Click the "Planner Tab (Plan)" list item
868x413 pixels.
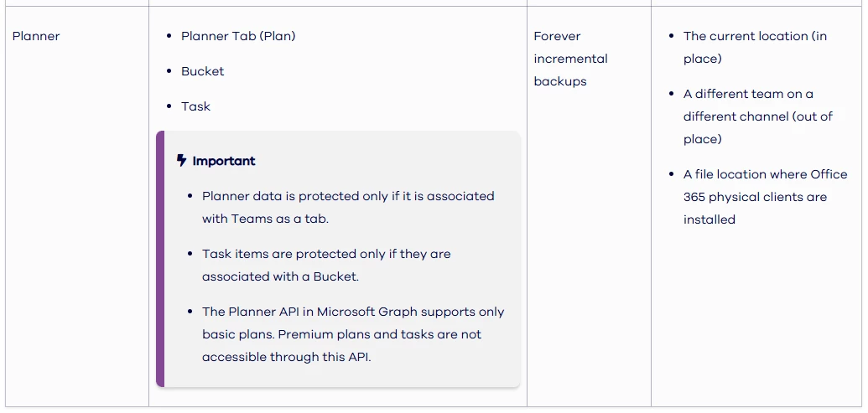[238, 36]
